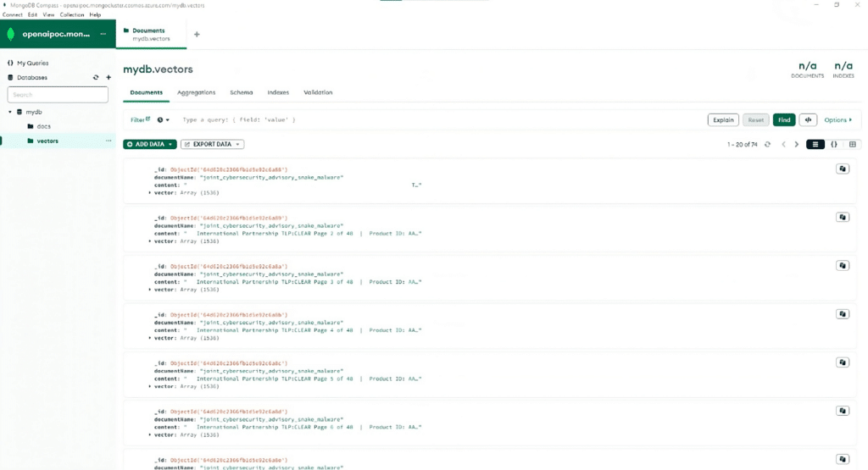Switch to the Indexes tab
Image resolution: width=868 pixels, height=470 pixels.
pyautogui.click(x=278, y=92)
